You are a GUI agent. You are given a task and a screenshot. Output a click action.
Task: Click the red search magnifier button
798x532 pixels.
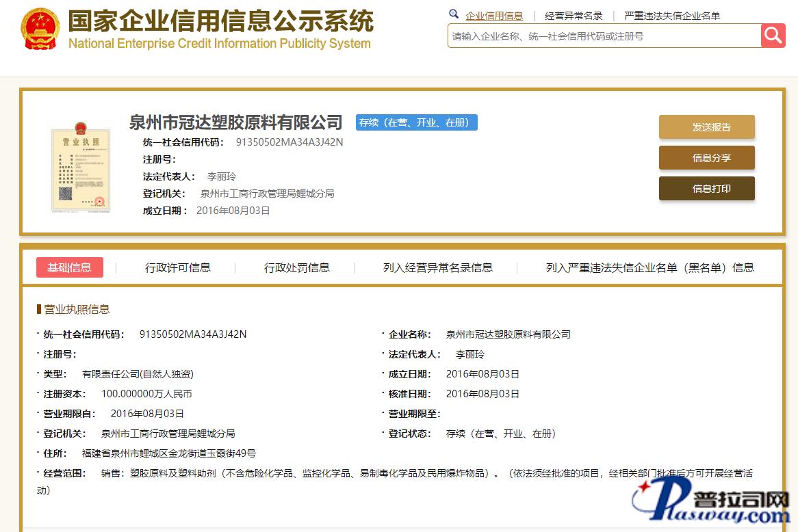click(773, 36)
